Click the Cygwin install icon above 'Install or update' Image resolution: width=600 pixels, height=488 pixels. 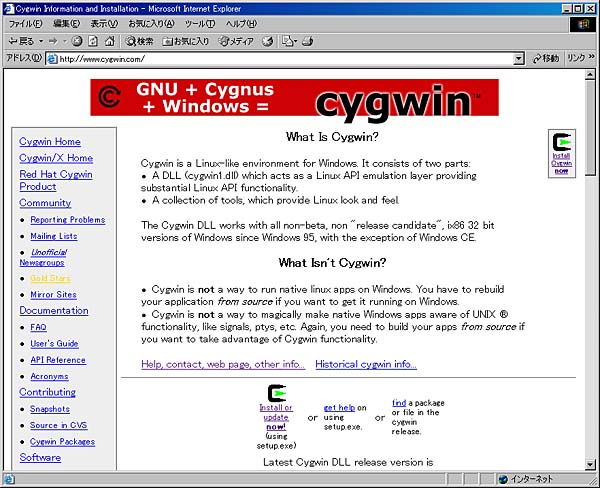pos(277,393)
